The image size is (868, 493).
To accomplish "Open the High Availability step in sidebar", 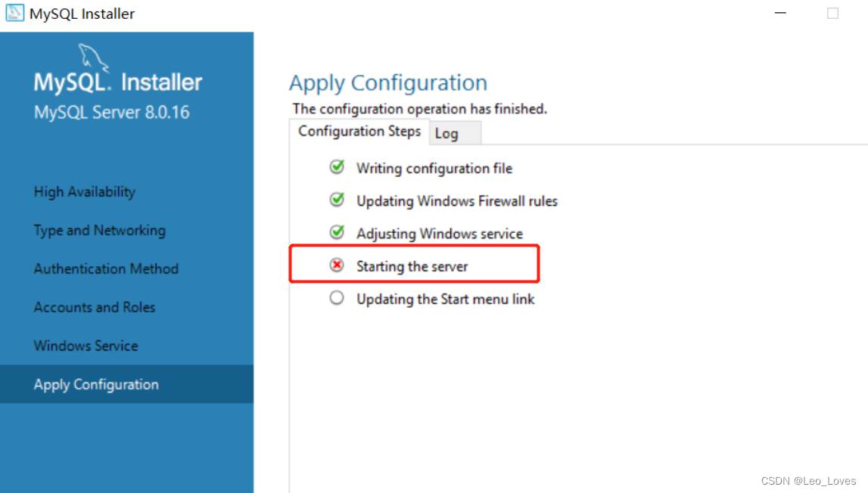I will point(84,191).
